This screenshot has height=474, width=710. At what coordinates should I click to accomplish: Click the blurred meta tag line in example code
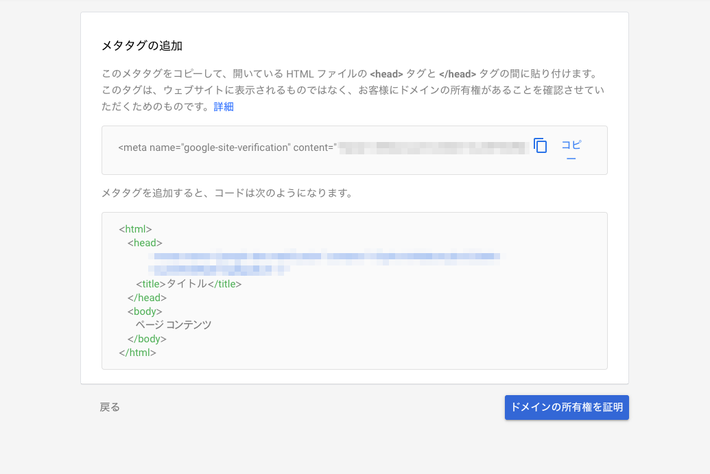(325, 263)
